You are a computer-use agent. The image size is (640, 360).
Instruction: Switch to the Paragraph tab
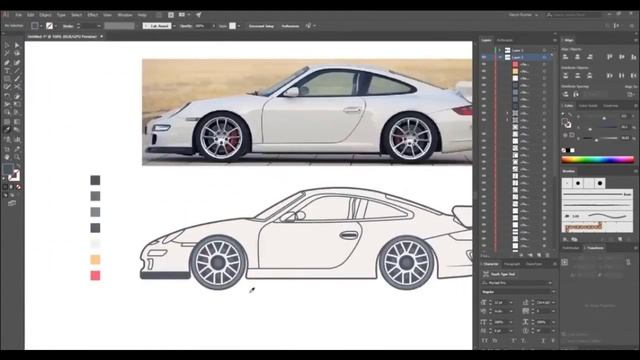pyautogui.click(x=512, y=264)
